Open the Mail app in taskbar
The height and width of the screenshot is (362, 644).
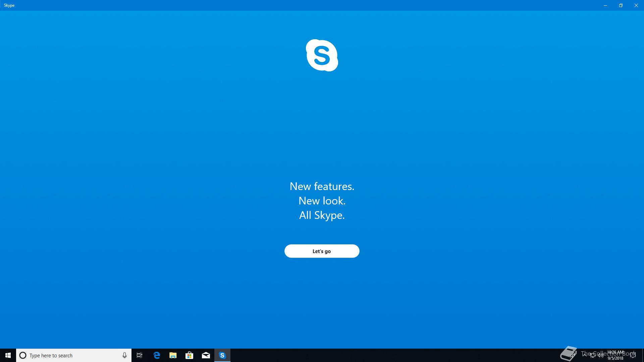point(206,355)
